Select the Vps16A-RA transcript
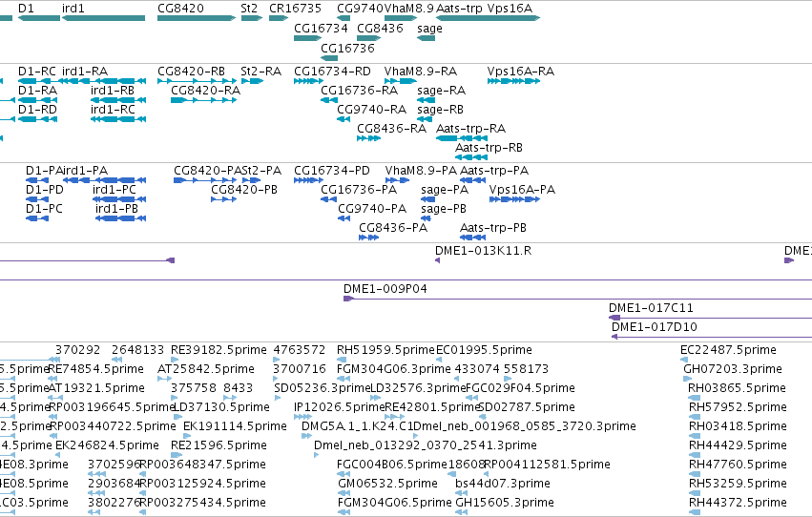 point(513,81)
